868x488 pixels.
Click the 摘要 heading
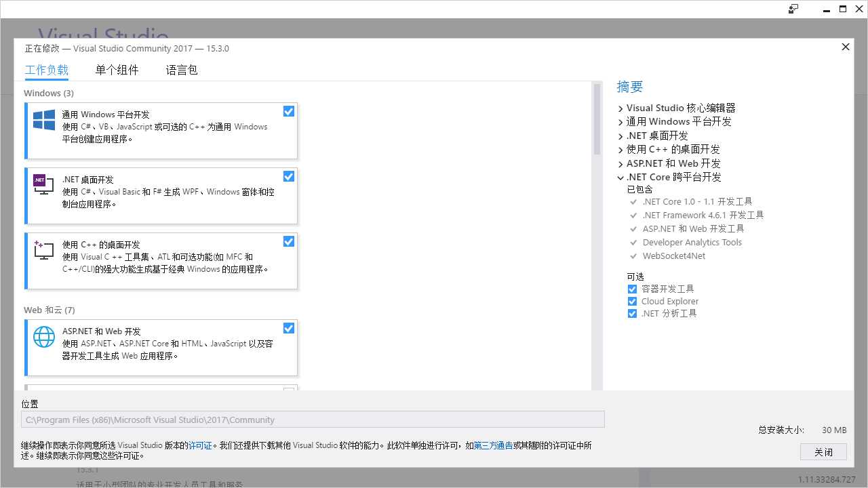630,87
